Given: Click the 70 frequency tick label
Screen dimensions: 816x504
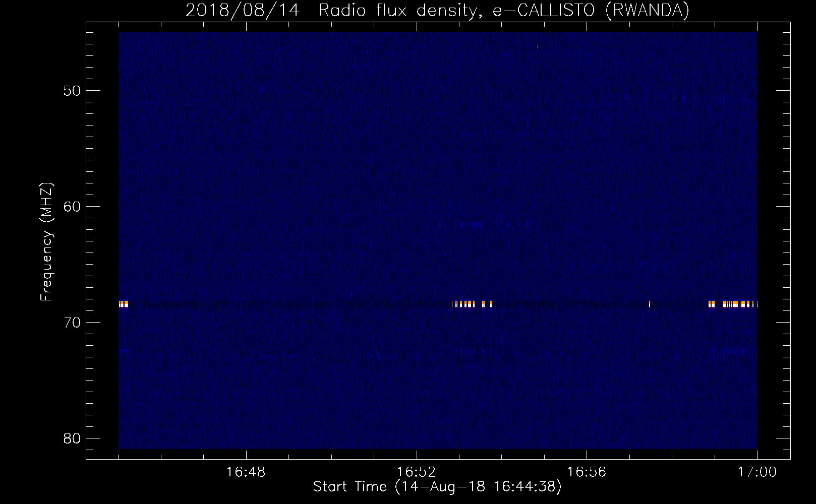Looking at the screenshot, I should point(72,323).
